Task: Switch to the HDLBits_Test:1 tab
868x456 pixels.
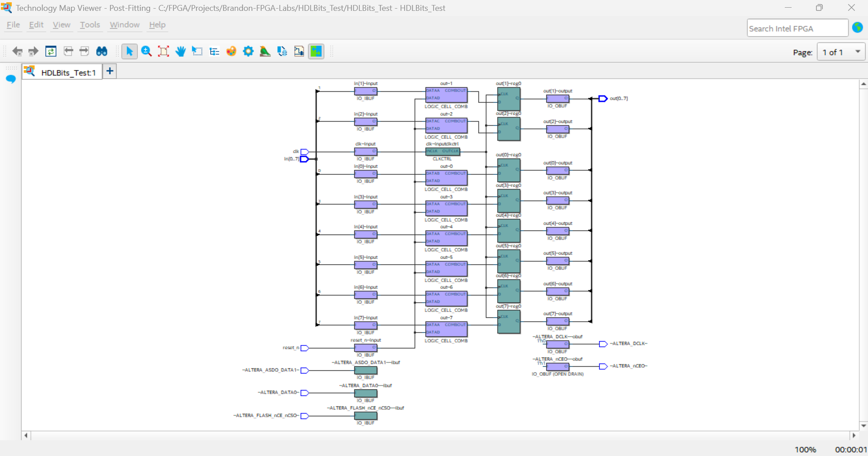Action: pyautogui.click(x=68, y=72)
